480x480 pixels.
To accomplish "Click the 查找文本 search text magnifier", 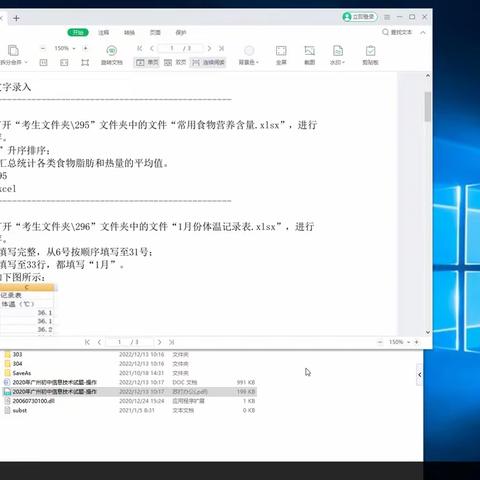I will 385,32.
